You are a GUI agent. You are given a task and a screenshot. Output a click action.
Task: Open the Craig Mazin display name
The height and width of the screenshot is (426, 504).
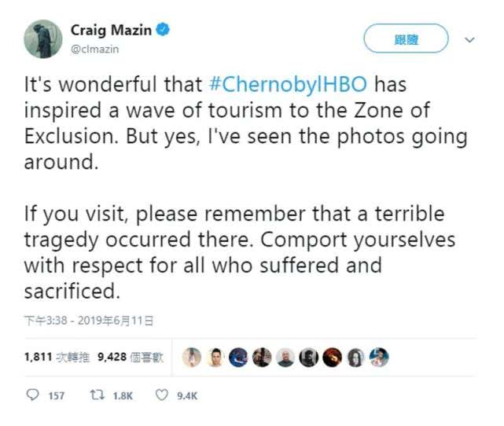point(111,30)
